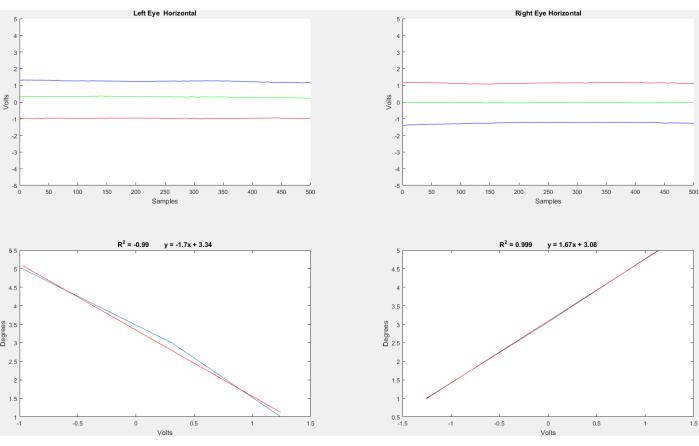Click the "Volts" x-axis label of the R² = -0.99 plot
Image resolution: width=699 pixels, height=446 pixels.
(164, 432)
